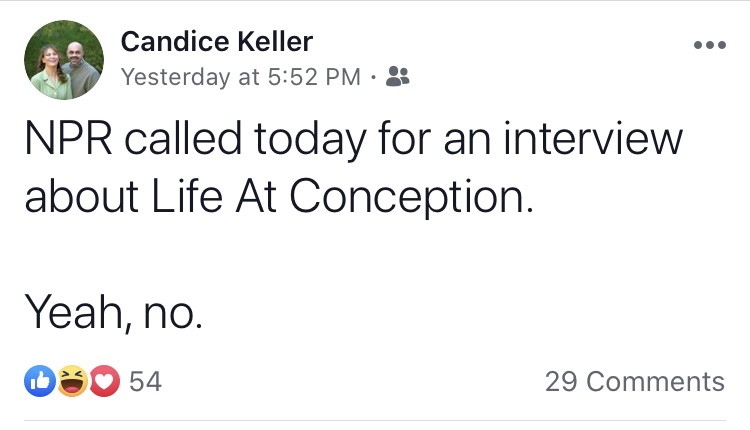750x430 pixels.
Task: Click the friends audience privacy icon
Action: pos(397,76)
